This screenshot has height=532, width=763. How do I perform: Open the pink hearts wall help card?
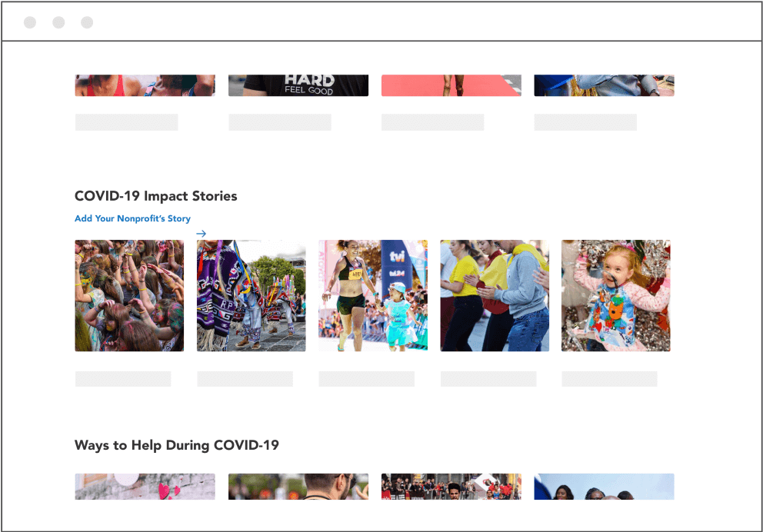click(x=145, y=487)
